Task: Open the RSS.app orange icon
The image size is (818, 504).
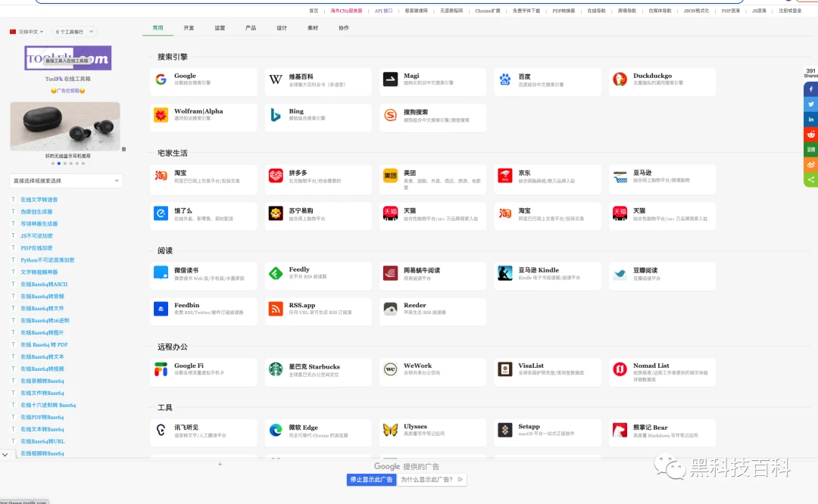Action: pyautogui.click(x=276, y=309)
